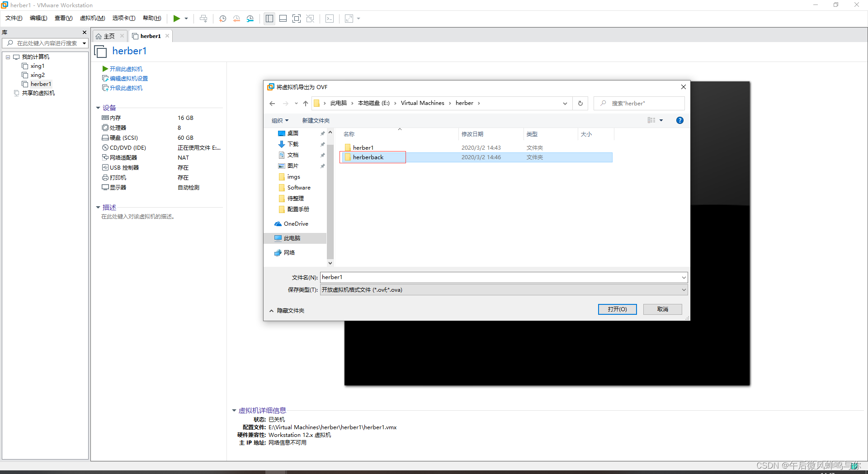The width and height of the screenshot is (868, 474).
Task: Click the up one level arrow in dialog
Action: (x=306, y=103)
